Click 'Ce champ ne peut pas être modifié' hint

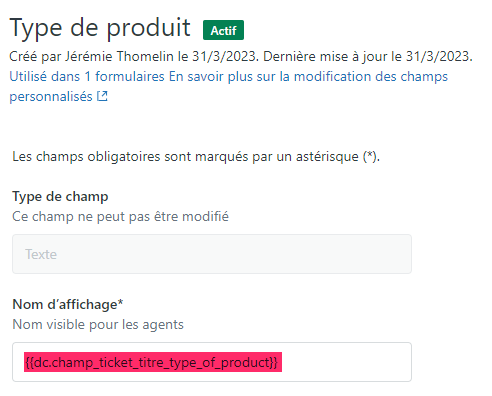tap(120, 217)
